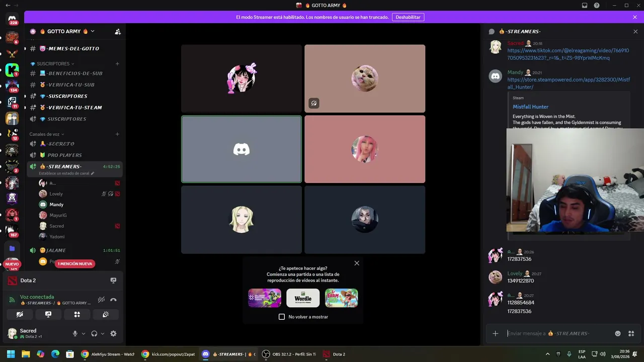The height and width of the screenshot is (362, 644).
Task: Share screen for Dota 2 activity
Action: tap(113, 281)
